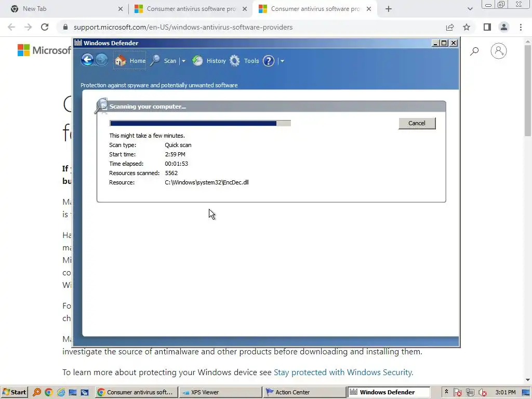532x399 pixels.
Task: Click resource path EncDec.dll text
Action: click(207, 182)
